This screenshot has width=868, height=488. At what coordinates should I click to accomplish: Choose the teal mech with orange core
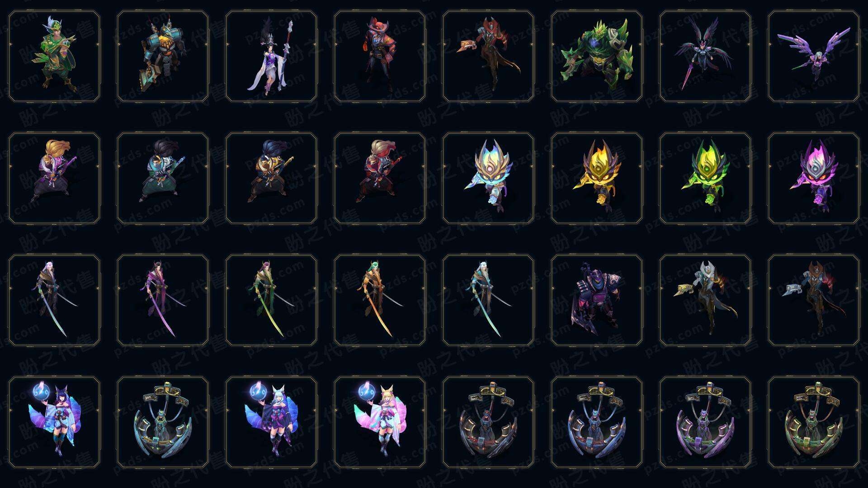point(163,56)
